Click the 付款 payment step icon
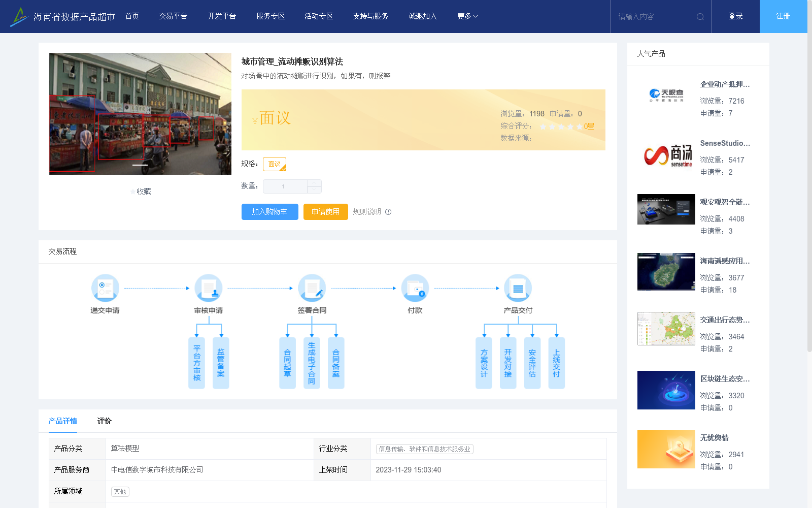The width and height of the screenshot is (812, 508). point(415,288)
